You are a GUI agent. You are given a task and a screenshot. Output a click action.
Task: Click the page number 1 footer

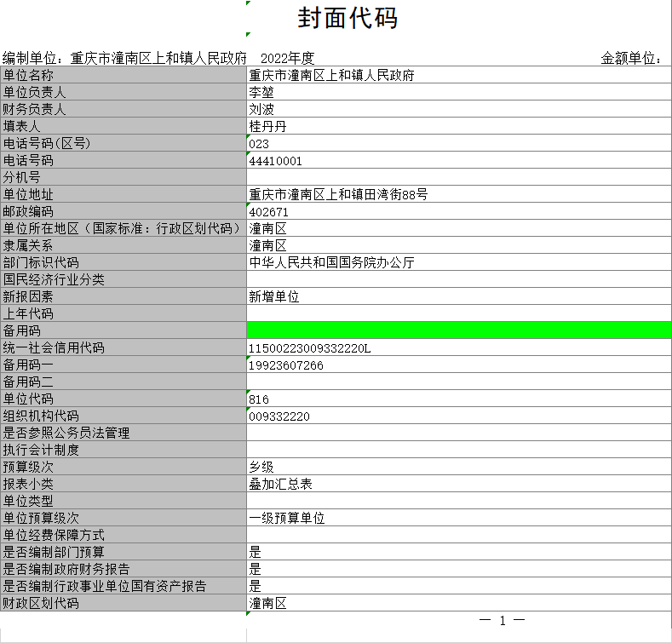(x=502, y=620)
